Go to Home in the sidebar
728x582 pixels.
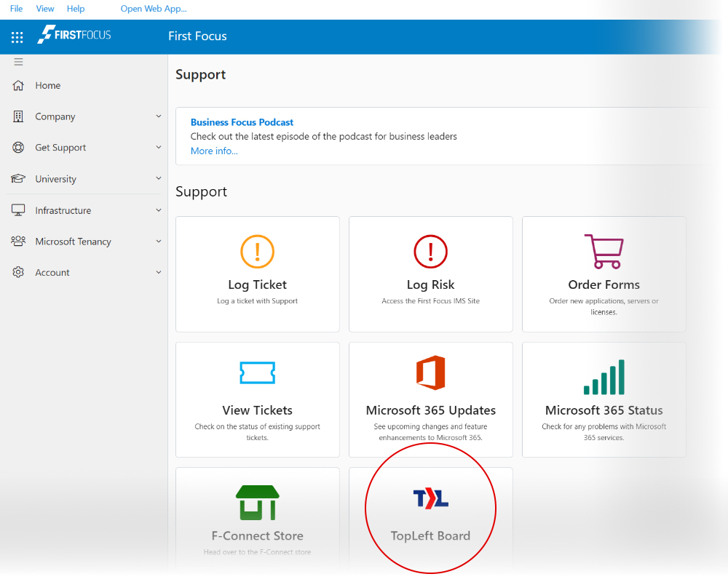tap(47, 86)
